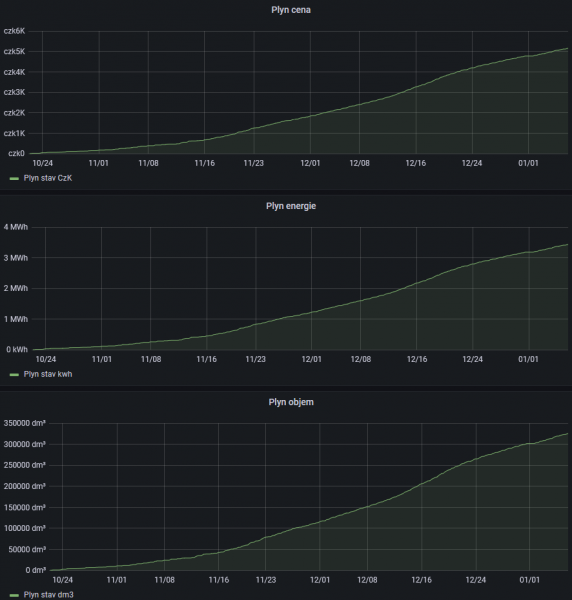Click the green color swatch of Plyn stav kwh
Image resolution: width=572 pixels, height=600 pixels.
pyautogui.click(x=14, y=374)
